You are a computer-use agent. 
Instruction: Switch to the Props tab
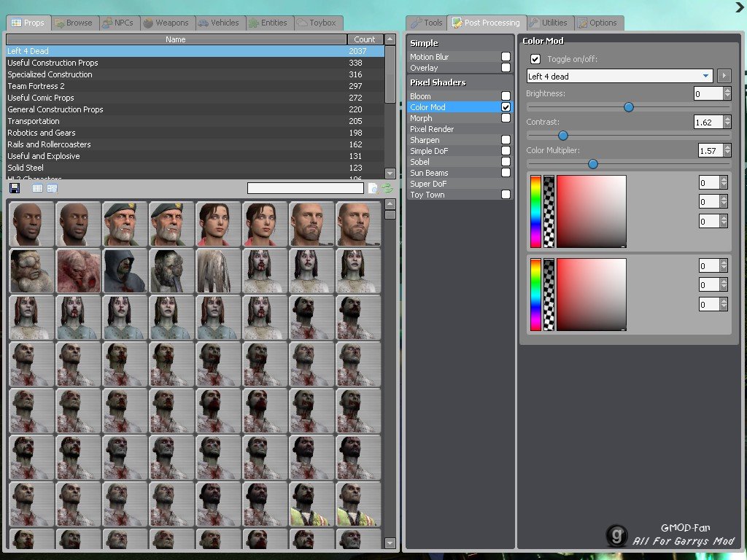28,23
